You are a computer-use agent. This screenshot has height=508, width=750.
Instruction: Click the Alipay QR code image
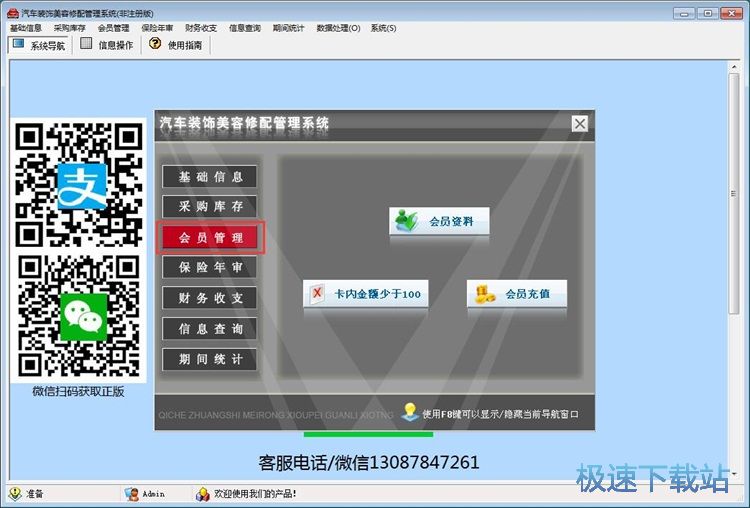80,184
